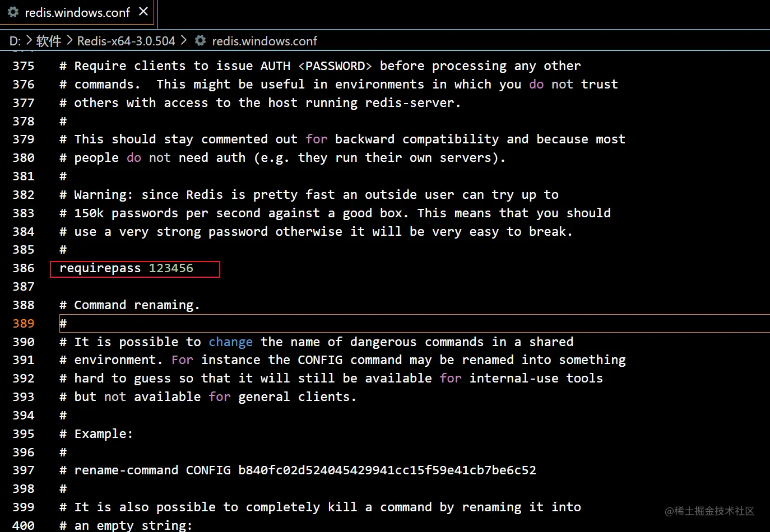Click 'internal-use tools' on line 392
The image size is (770, 532).
[536, 379]
